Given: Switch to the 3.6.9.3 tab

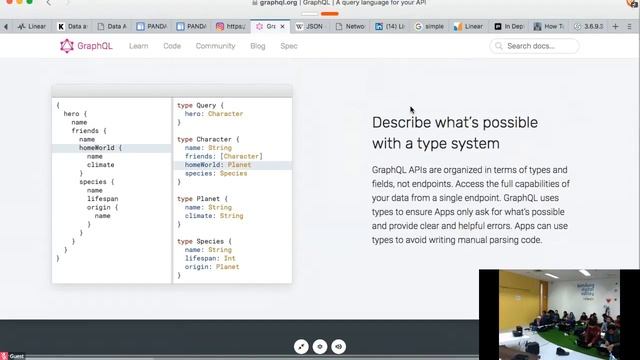Looking at the screenshot, I should (589, 27).
